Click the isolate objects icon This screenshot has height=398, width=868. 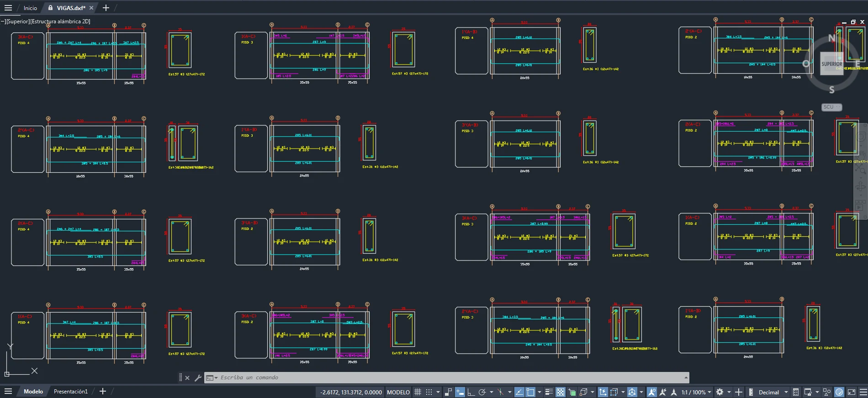pos(827,392)
